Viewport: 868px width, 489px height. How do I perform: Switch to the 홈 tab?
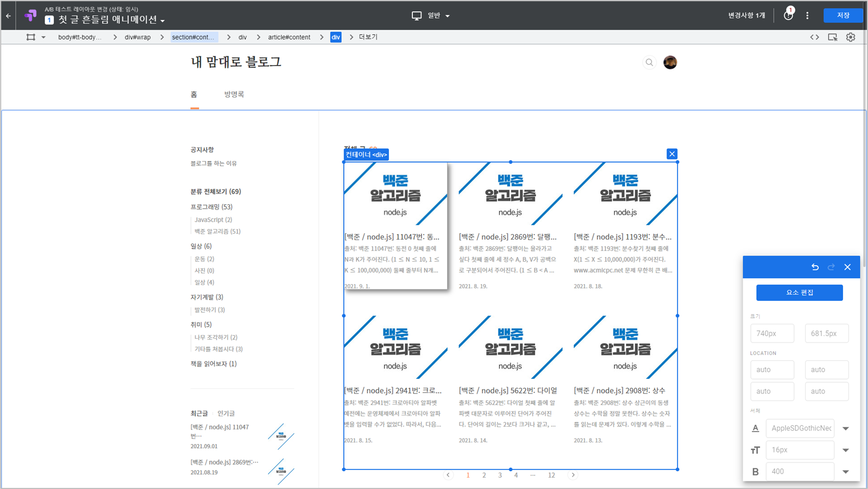click(x=194, y=94)
